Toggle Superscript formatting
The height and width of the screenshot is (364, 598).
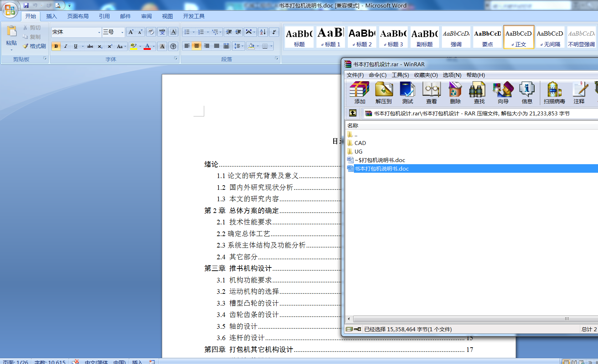pyautogui.click(x=110, y=46)
